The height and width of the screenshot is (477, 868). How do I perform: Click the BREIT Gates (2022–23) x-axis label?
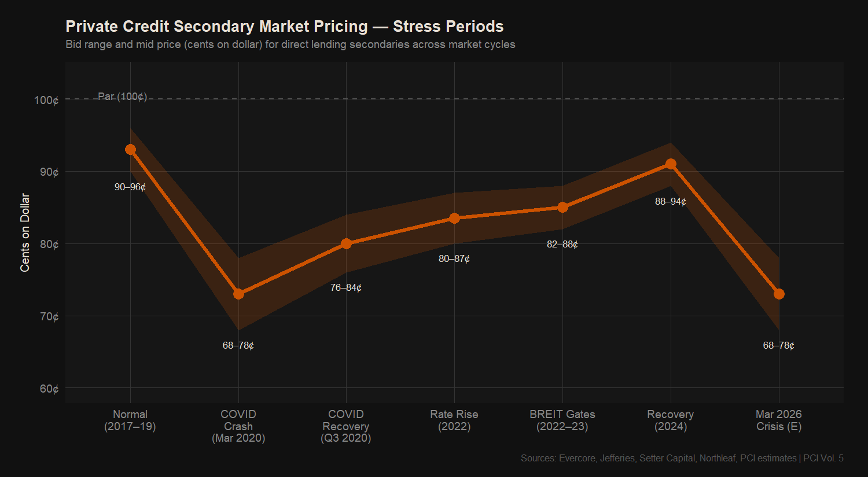tap(562, 420)
